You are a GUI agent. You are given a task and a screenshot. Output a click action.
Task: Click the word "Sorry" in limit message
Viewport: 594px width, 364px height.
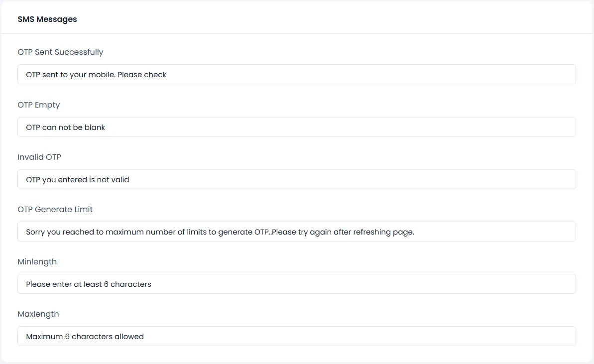pyautogui.click(x=35, y=232)
